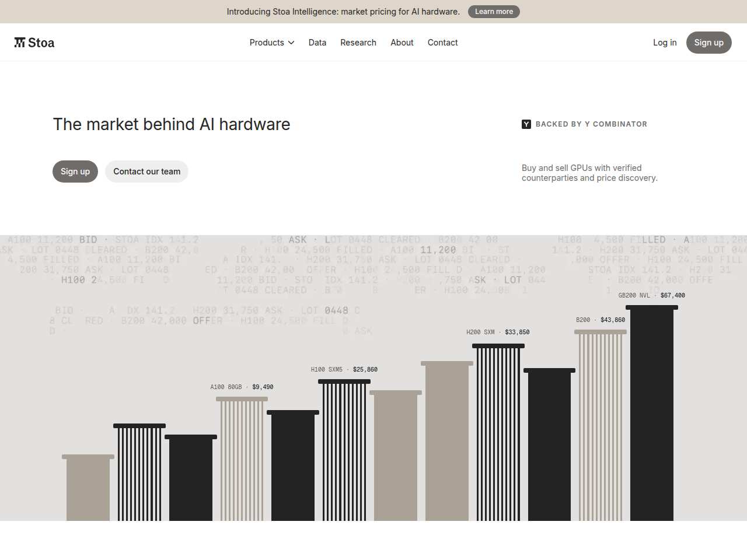Screen dimensions: 747x560
Task: Click the H100 SXM5 $25,860 column
Action: click(x=344, y=450)
